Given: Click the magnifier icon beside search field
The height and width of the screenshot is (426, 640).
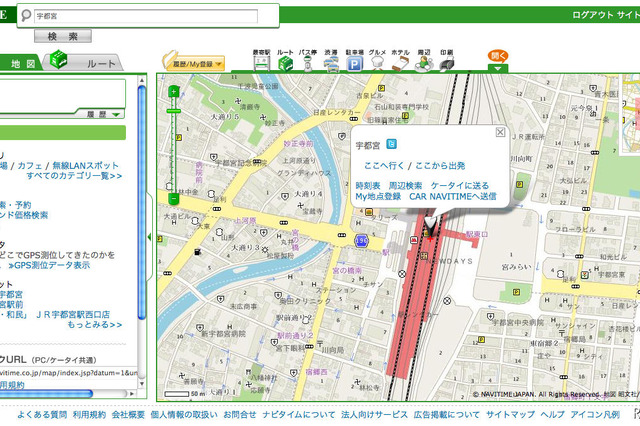Looking at the screenshot, I should tap(26, 16).
